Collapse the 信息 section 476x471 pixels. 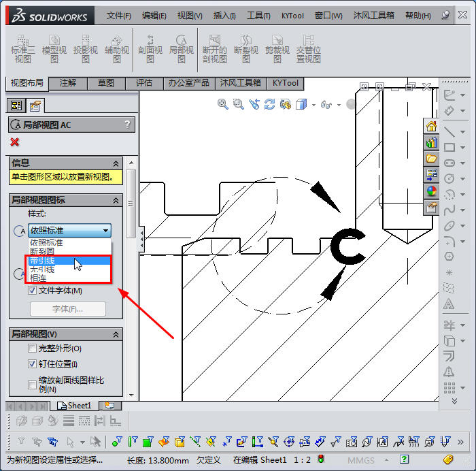point(116,163)
